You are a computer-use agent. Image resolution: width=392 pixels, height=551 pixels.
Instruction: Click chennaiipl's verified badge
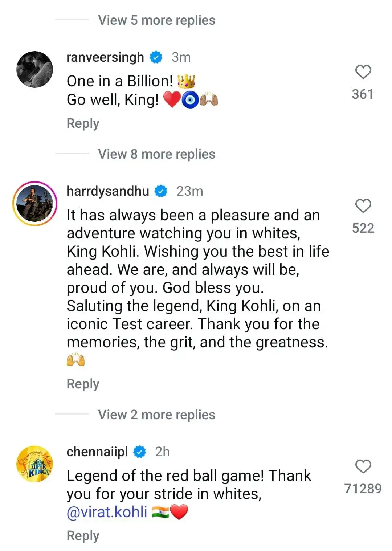[140, 452]
